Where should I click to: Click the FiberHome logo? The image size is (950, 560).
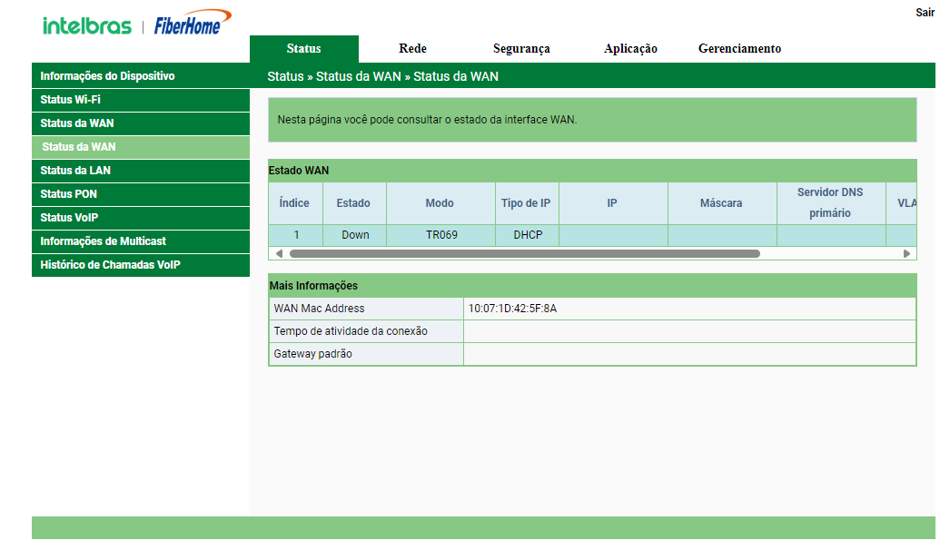pyautogui.click(x=193, y=23)
